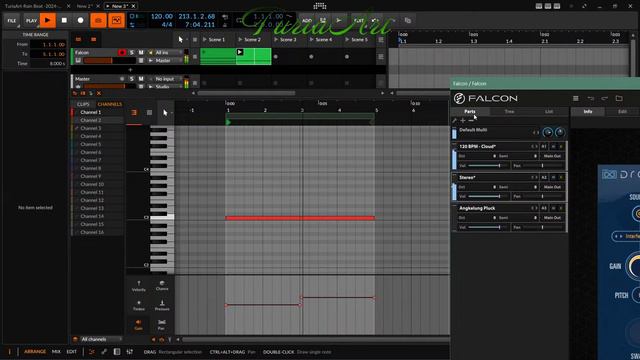This screenshot has width=640, height=360.
Task: Open the Falcon folder browser icon
Action: (619, 98)
